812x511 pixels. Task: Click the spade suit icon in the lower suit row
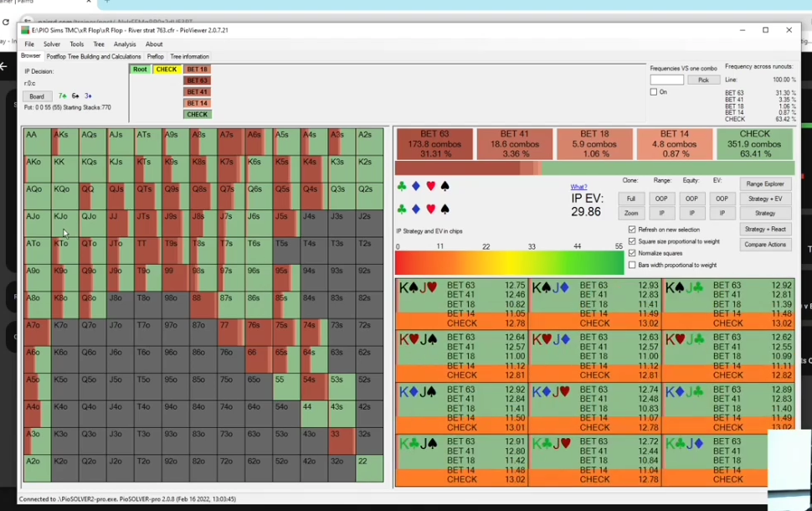445,209
